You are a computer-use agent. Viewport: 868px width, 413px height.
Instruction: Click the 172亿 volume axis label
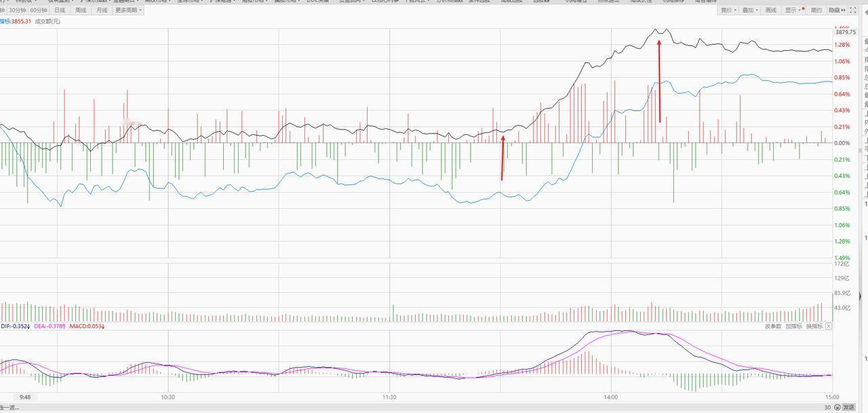841,264
